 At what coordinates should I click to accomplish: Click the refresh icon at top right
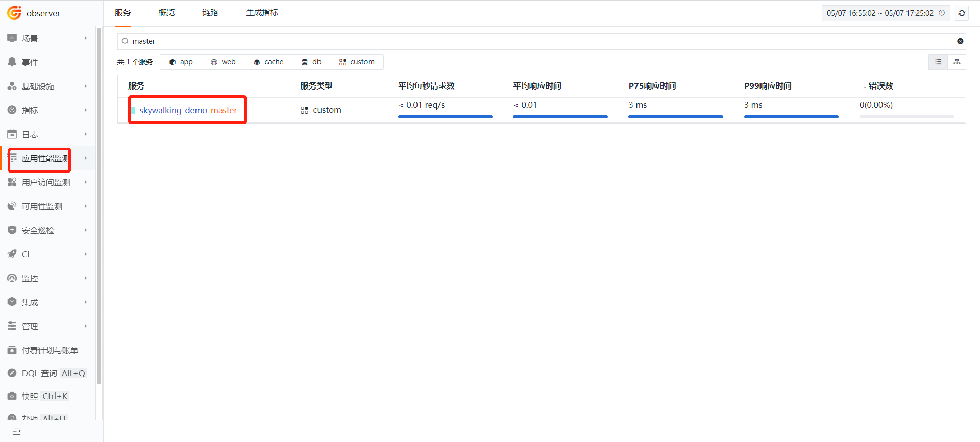[962, 13]
